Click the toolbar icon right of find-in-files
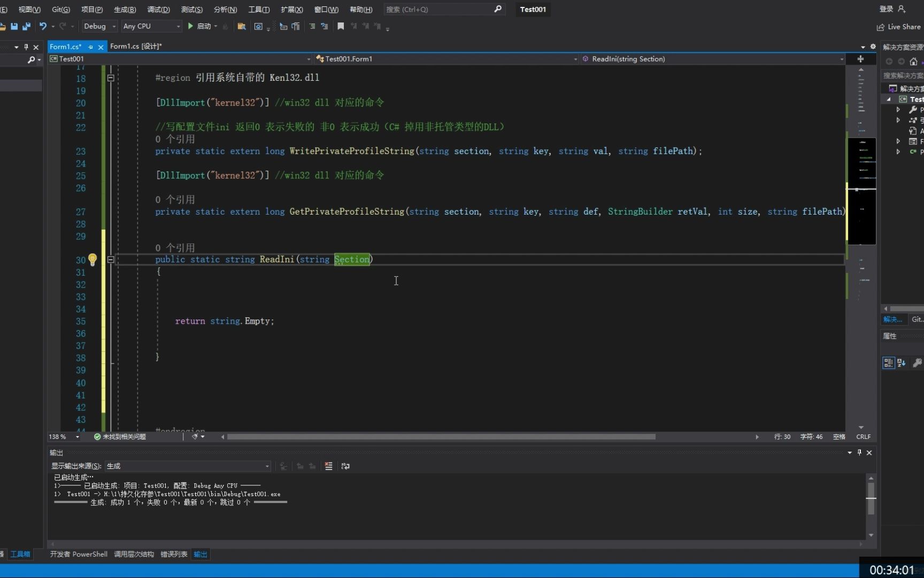The height and width of the screenshot is (578, 924). point(259,26)
